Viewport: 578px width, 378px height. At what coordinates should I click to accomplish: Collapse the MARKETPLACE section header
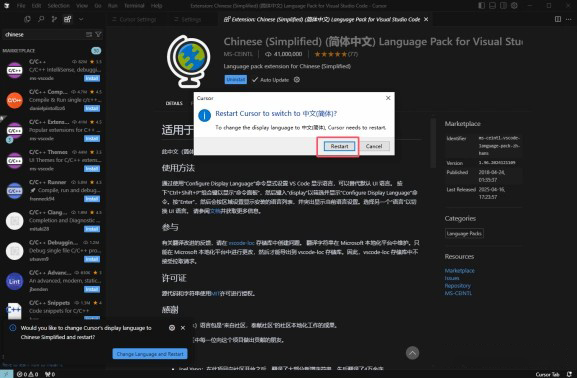(19, 51)
